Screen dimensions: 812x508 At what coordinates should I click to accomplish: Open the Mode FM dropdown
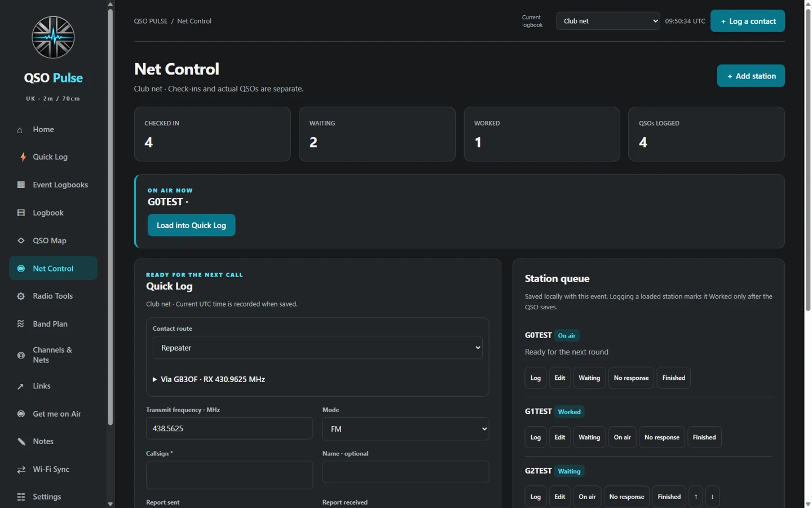point(405,429)
